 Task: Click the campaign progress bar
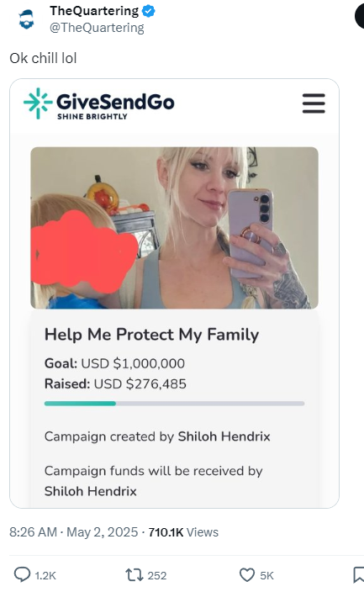(x=174, y=404)
